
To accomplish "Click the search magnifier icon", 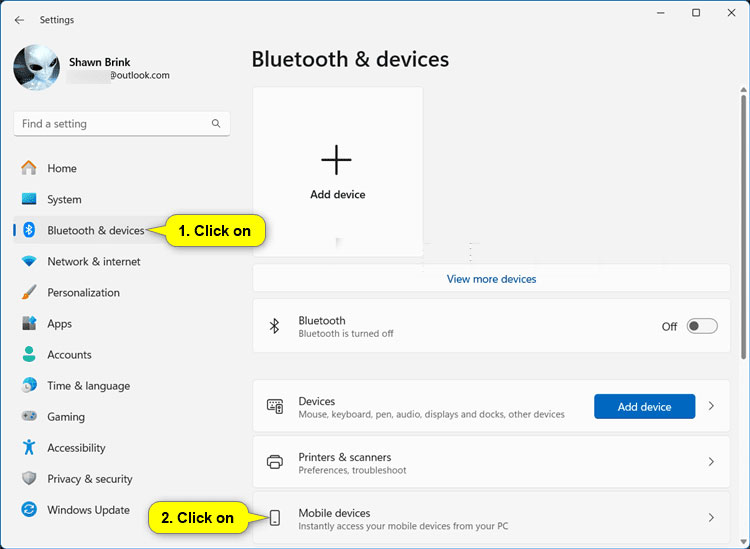I will (x=216, y=123).
